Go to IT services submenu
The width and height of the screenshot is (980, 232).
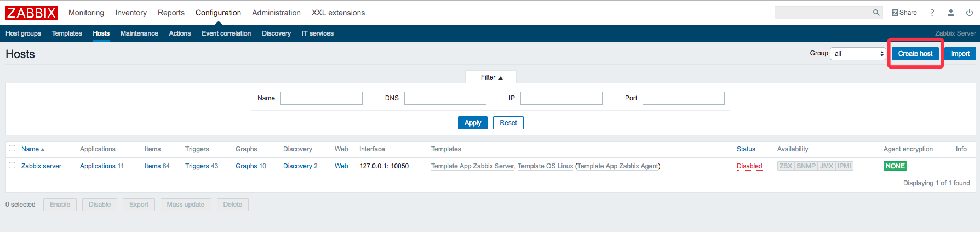[x=318, y=33]
